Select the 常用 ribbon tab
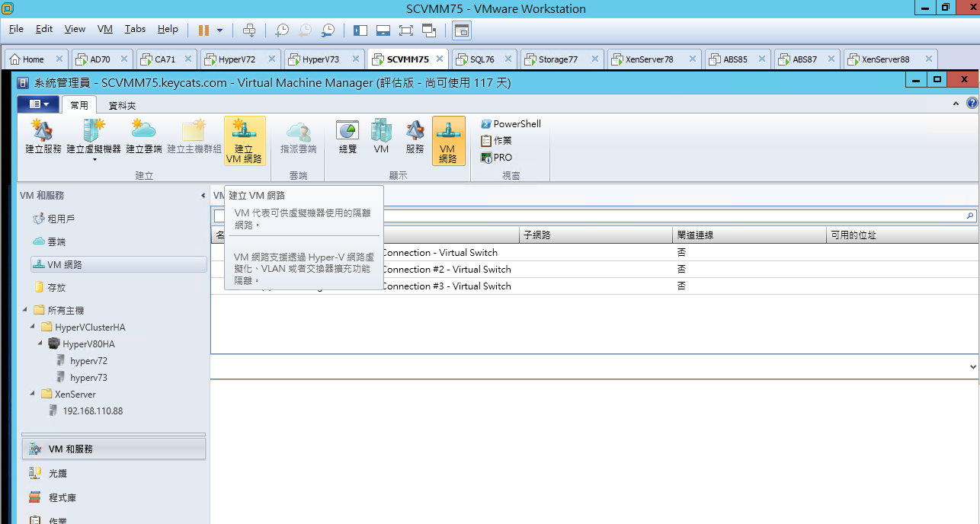The image size is (980, 524). pos(79,106)
